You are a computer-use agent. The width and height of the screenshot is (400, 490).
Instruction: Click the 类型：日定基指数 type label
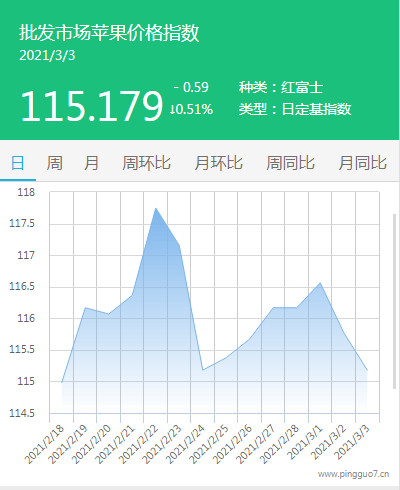click(295, 109)
